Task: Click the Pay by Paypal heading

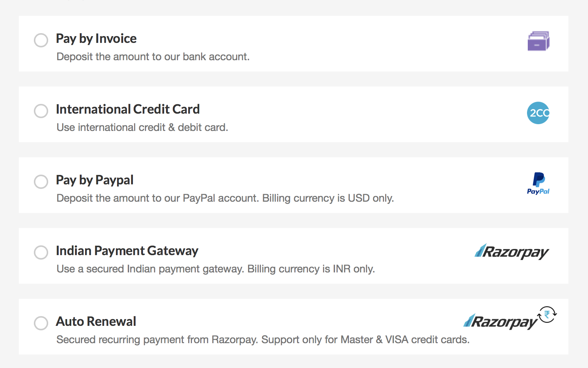Action: pyautogui.click(x=95, y=180)
